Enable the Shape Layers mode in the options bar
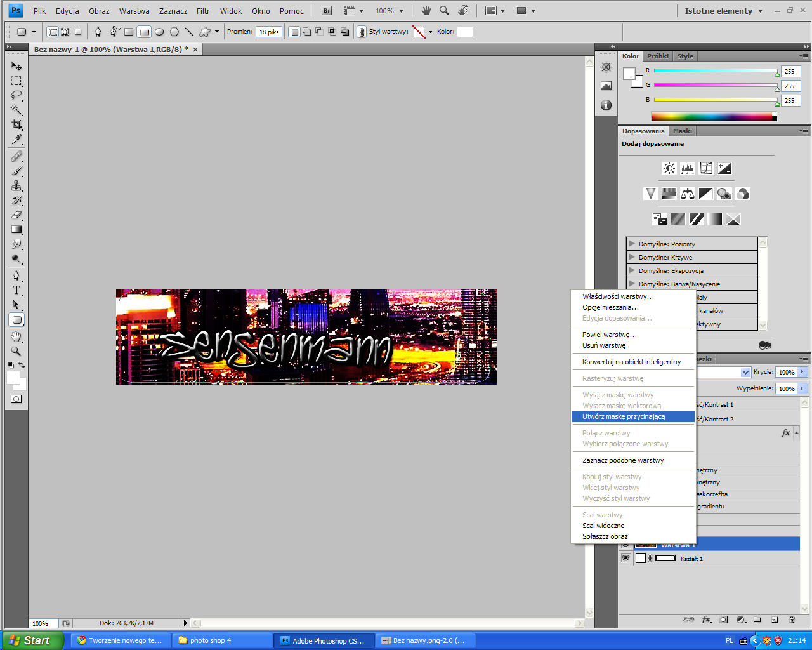Viewport: 812px width, 650px height. (x=53, y=32)
